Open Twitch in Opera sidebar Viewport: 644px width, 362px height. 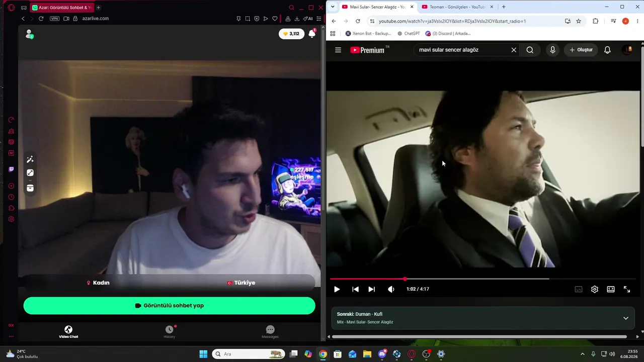(11, 169)
